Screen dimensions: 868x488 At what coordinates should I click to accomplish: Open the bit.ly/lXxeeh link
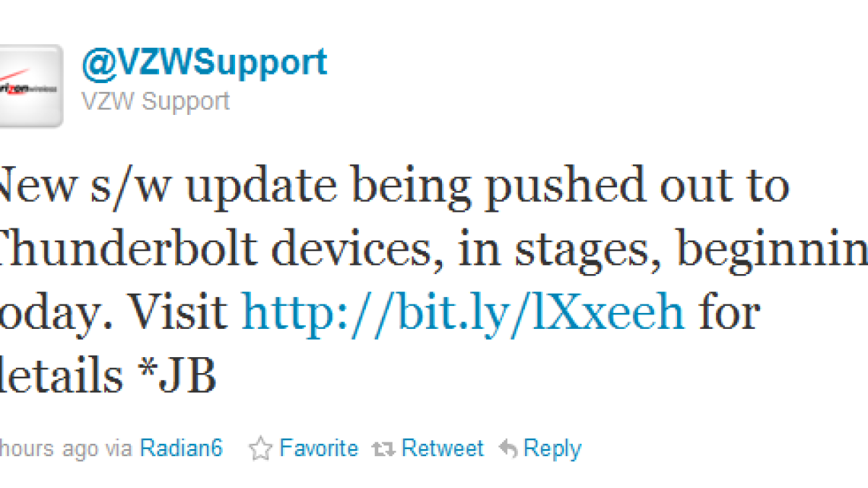pos(463,314)
